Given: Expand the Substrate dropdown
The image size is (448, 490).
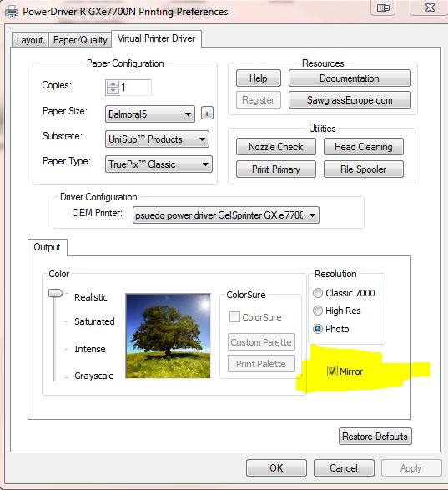Looking at the screenshot, I should 157,139.
